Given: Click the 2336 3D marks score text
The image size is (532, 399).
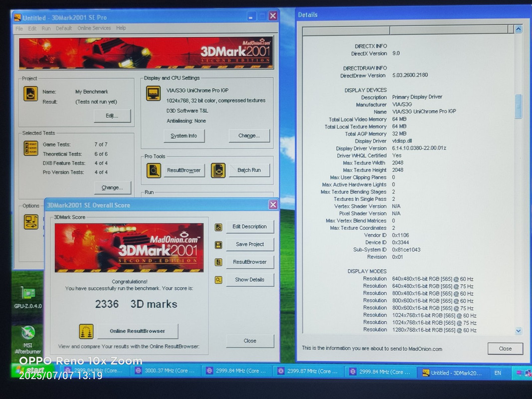Looking at the screenshot, I should coord(136,304).
